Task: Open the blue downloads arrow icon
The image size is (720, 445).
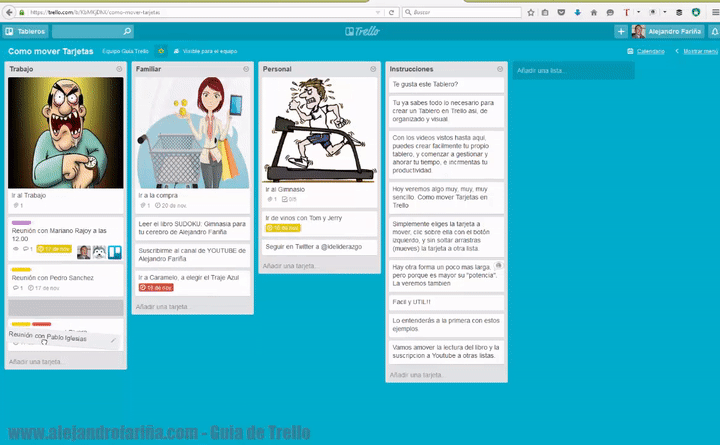Action: pos(578,12)
